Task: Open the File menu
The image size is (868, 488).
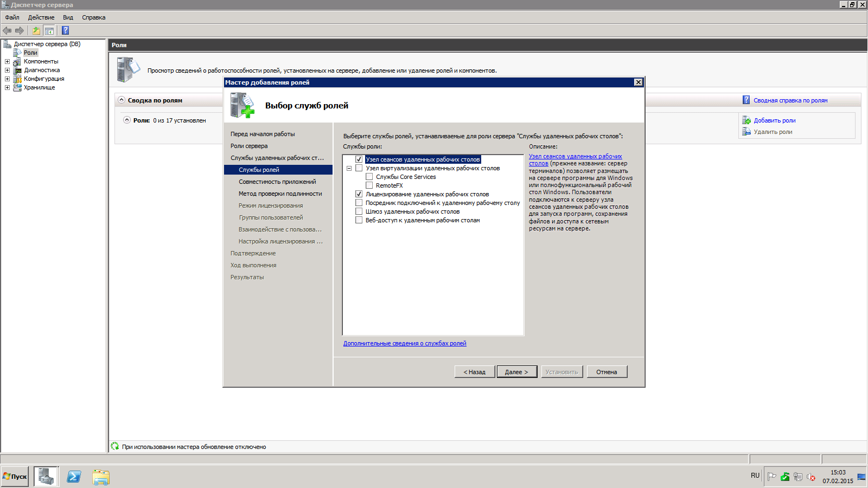Action: 12,17
